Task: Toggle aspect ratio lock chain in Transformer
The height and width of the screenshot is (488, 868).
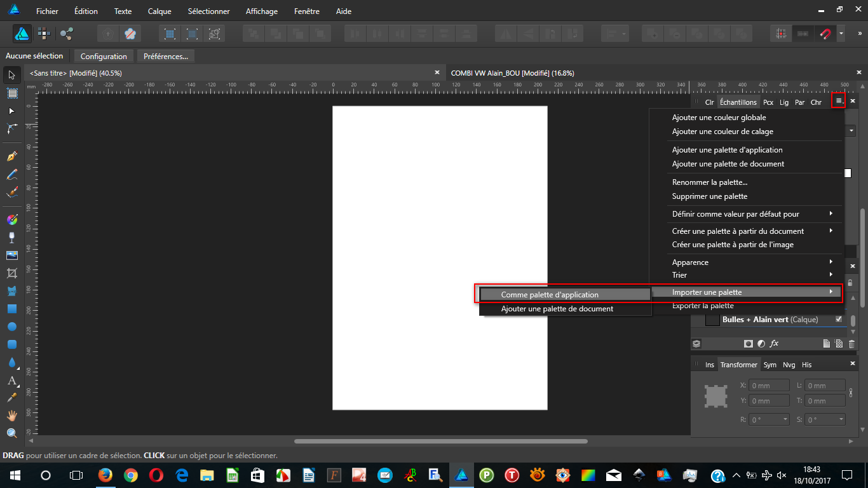Action: tap(851, 392)
